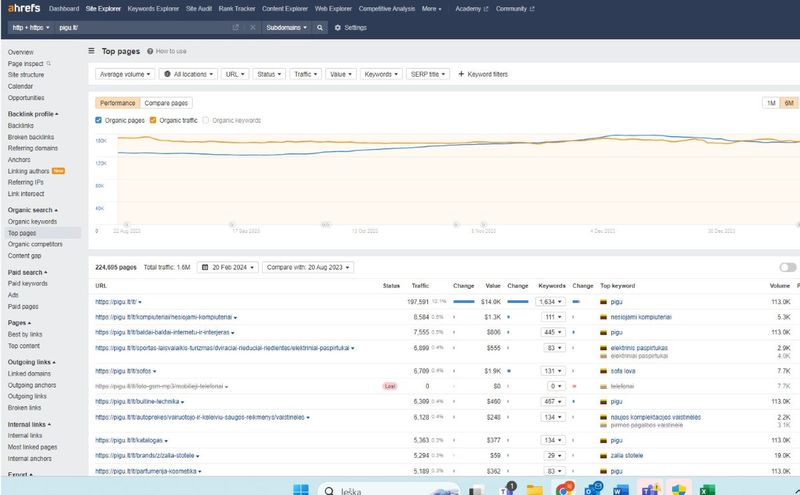The height and width of the screenshot is (495, 800).
Task: Select the 1M chart range button
Action: point(771,103)
